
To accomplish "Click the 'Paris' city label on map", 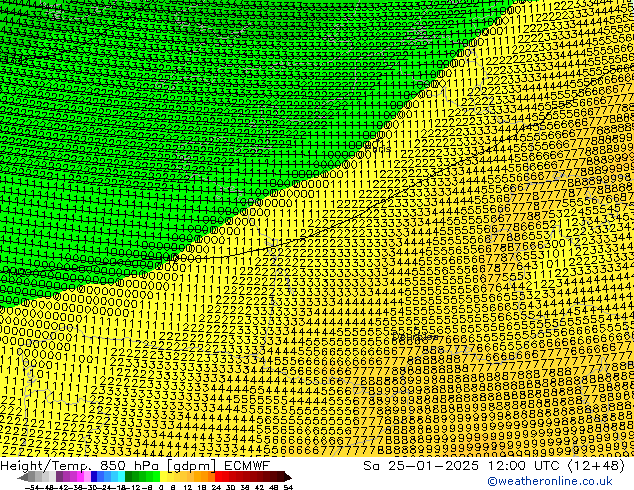I will 378,148.
